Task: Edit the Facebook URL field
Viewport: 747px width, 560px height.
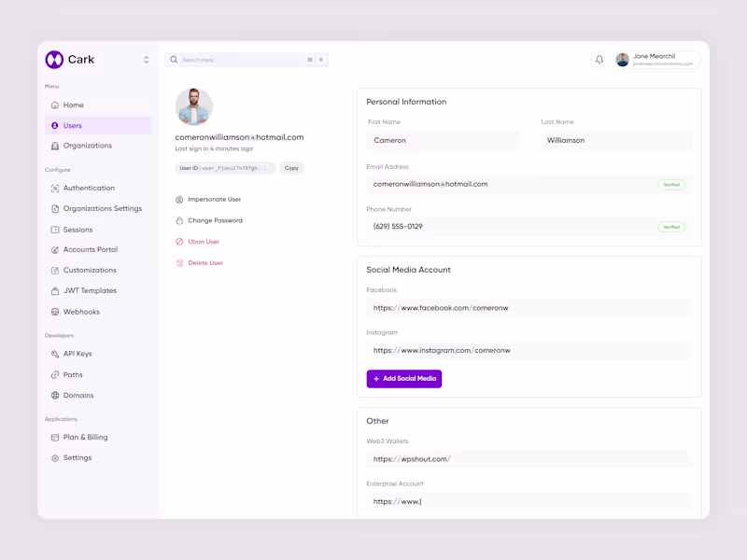Action: click(529, 308)
